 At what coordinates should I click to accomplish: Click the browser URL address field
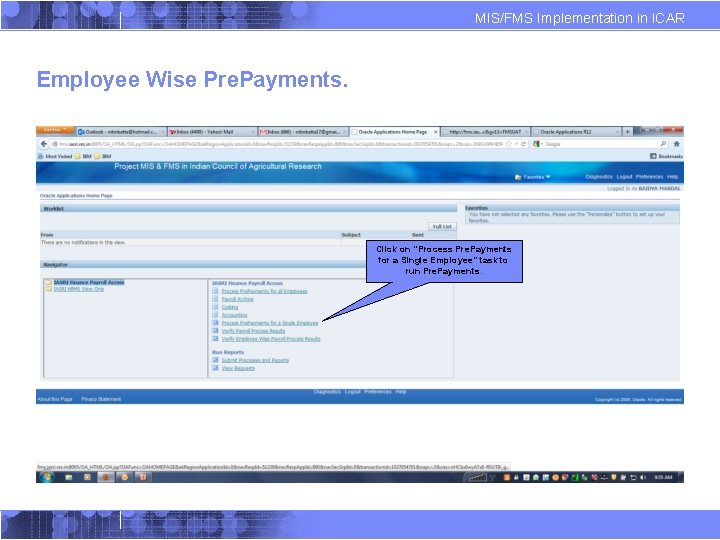point(280,144)
